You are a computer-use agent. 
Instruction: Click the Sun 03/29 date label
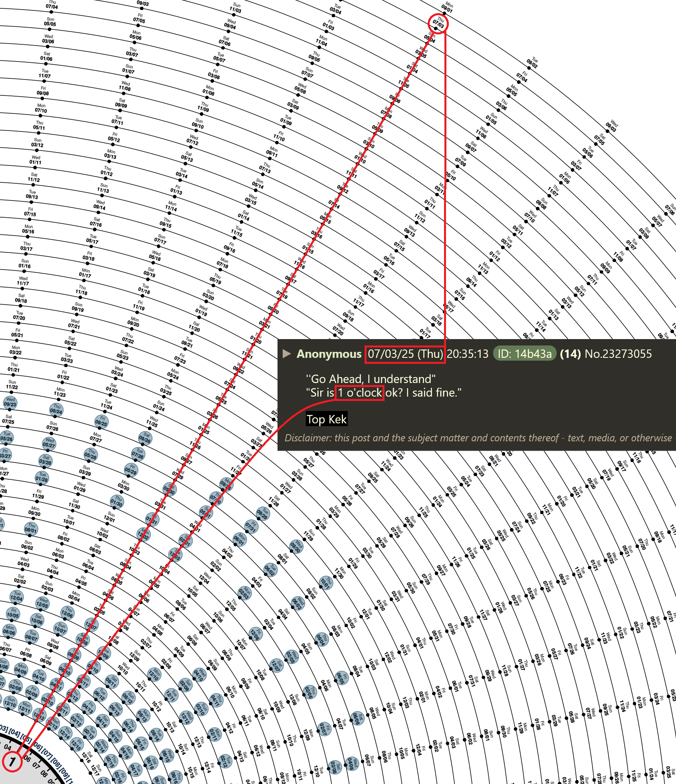tap(85, 470)
